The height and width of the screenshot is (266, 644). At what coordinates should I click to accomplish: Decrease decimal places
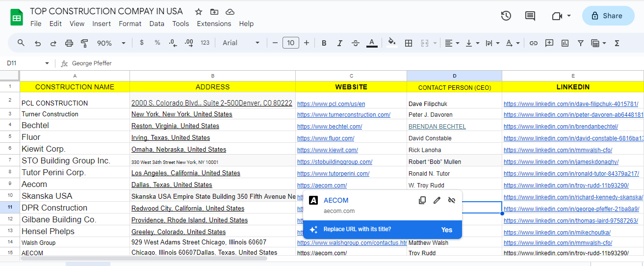173,43
